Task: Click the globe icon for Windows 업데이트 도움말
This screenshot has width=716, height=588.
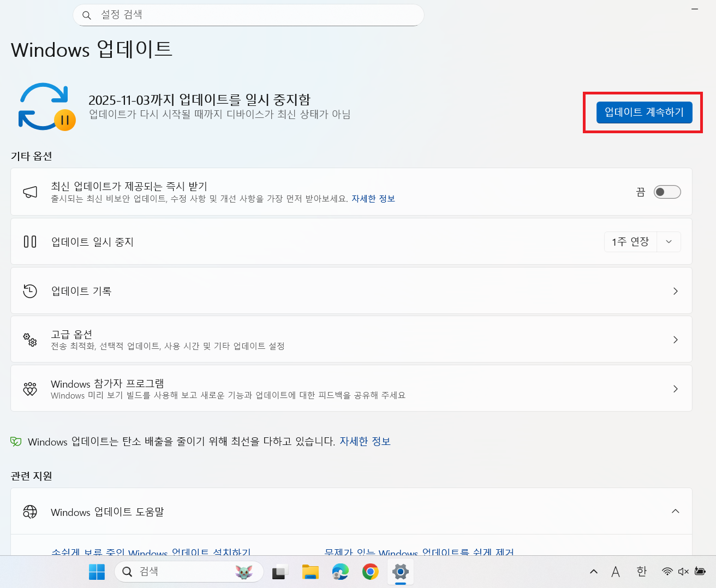Action: (30, 512)
